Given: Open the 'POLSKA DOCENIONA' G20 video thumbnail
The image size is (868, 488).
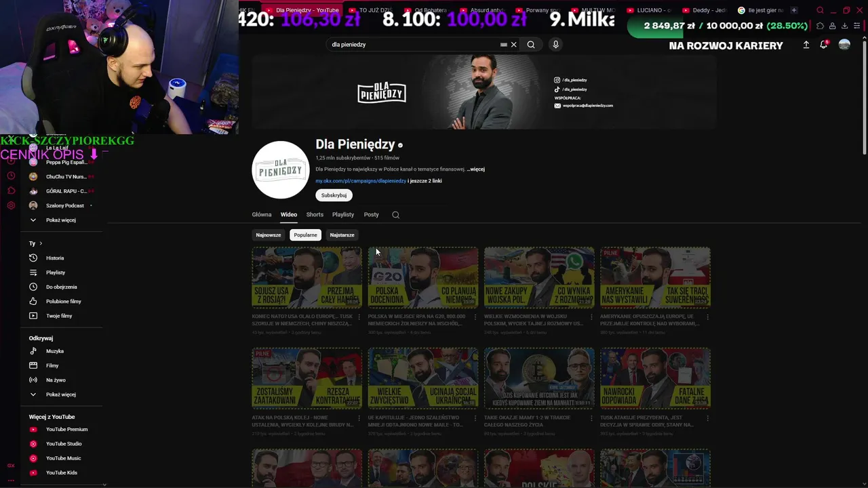Looking at the screenshot, I should click(x=423, y=278).
